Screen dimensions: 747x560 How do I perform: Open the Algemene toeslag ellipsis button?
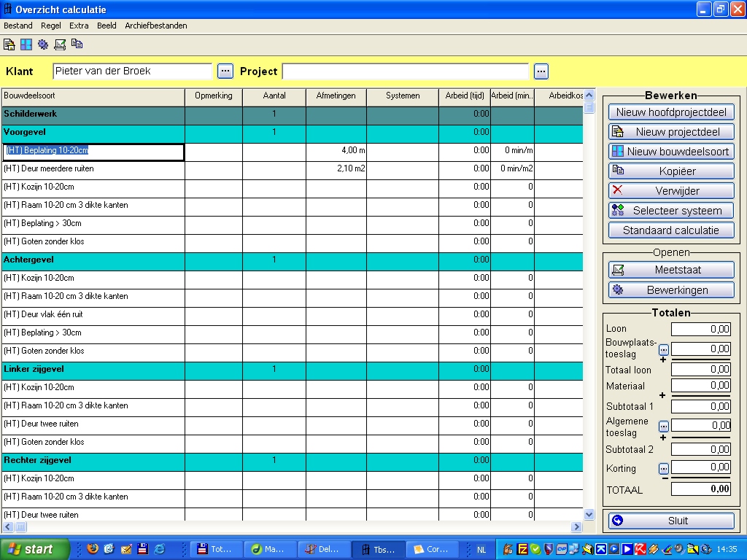(664, 426)
